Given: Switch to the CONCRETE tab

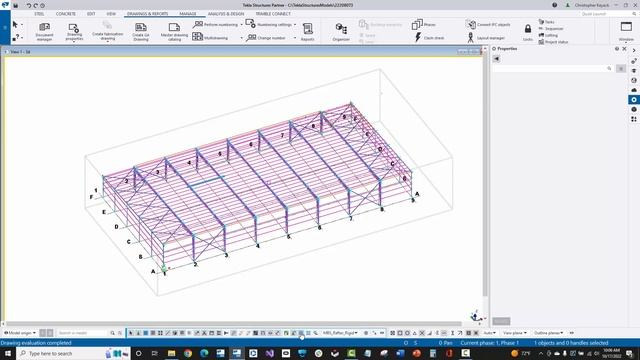Looking at the screenshot, I should [x=66, y=14].
